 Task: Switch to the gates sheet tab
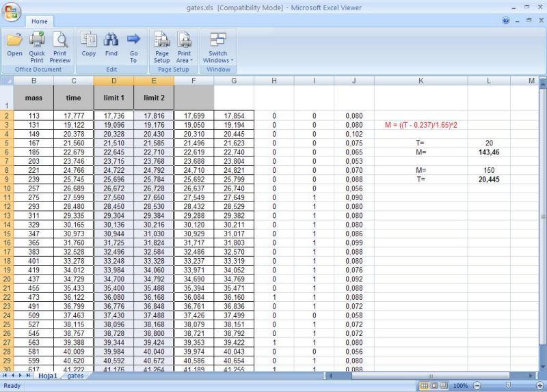[x=75, y=376]
